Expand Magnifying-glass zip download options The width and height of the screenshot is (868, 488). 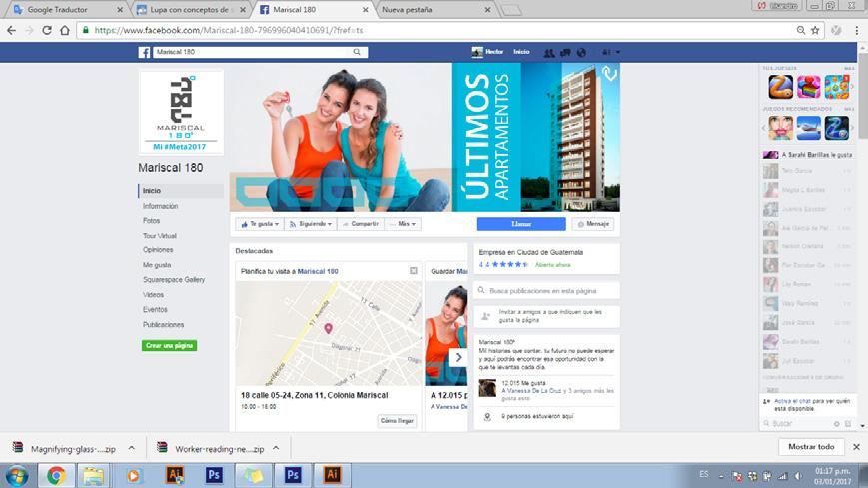(131, 448)
